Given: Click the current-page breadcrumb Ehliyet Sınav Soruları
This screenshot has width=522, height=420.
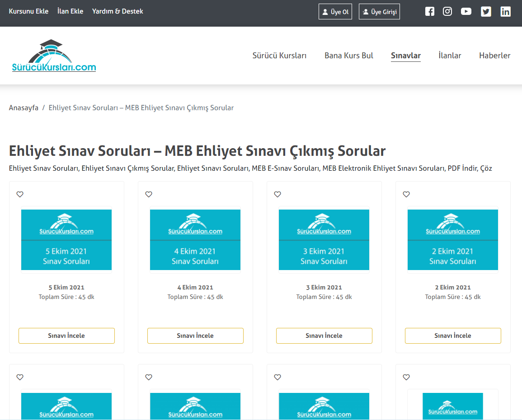Looking at the screenshot, I should 141,108.
